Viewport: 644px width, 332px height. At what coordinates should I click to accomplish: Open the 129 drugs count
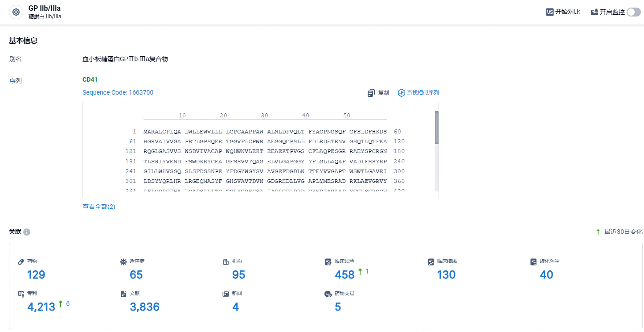[x=36, y=274]
